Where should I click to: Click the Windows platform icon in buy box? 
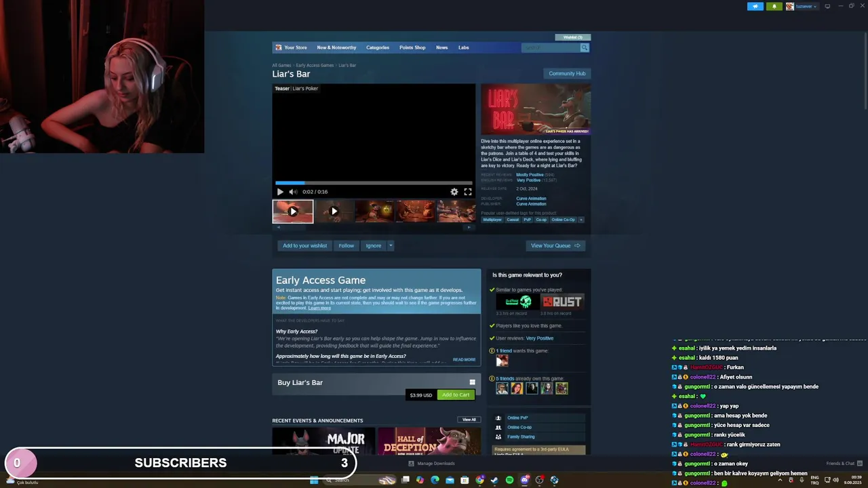coord(473,382)
